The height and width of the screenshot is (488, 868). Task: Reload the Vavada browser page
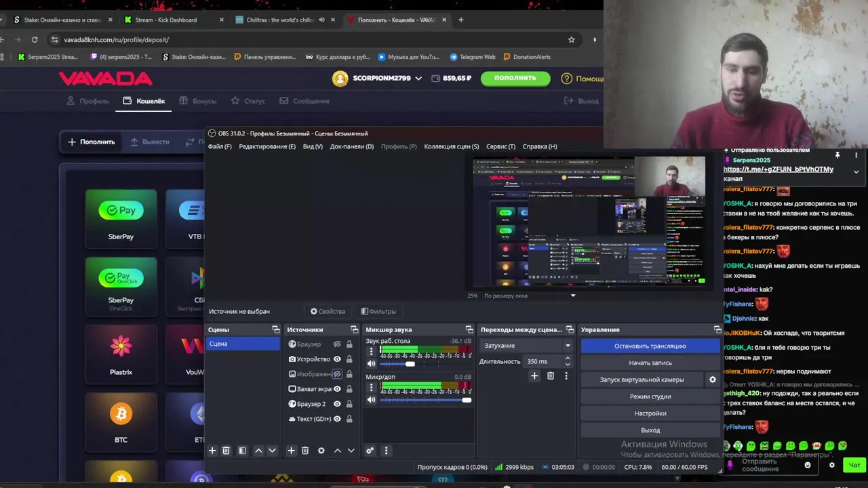(x=35, y=39)
